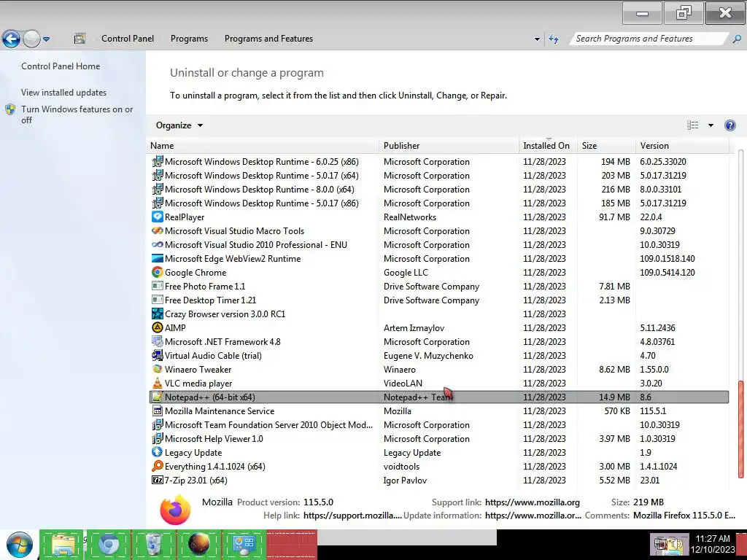Open Chrome from the taskbar

pos(109,545)
